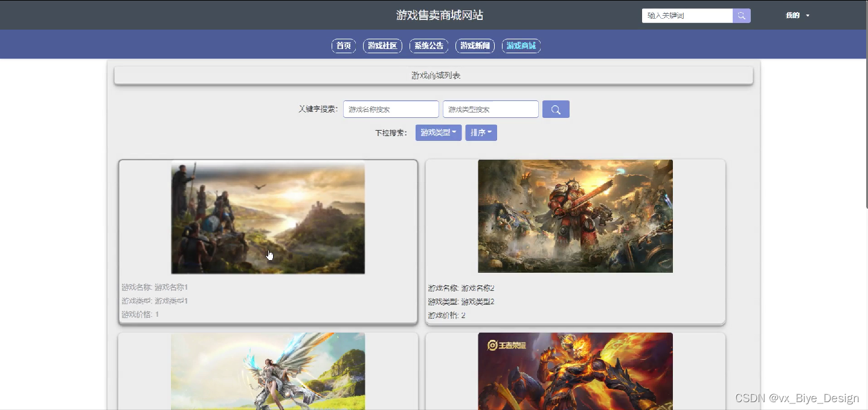This screenshot has height=410, width=868.
Task: Open the 王者荣耀 fire monster thumbnail
Action: (x=575, y=371)
